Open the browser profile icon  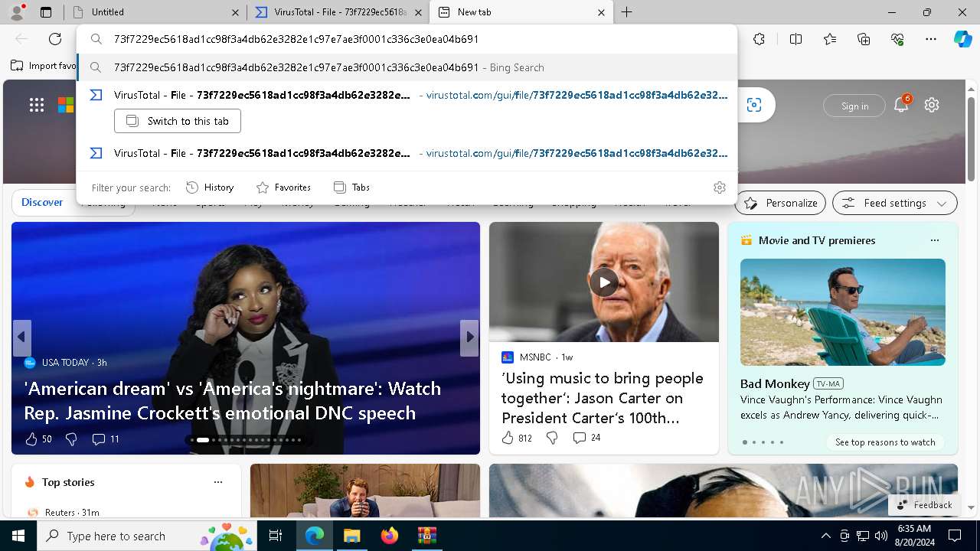pos(17,11)
